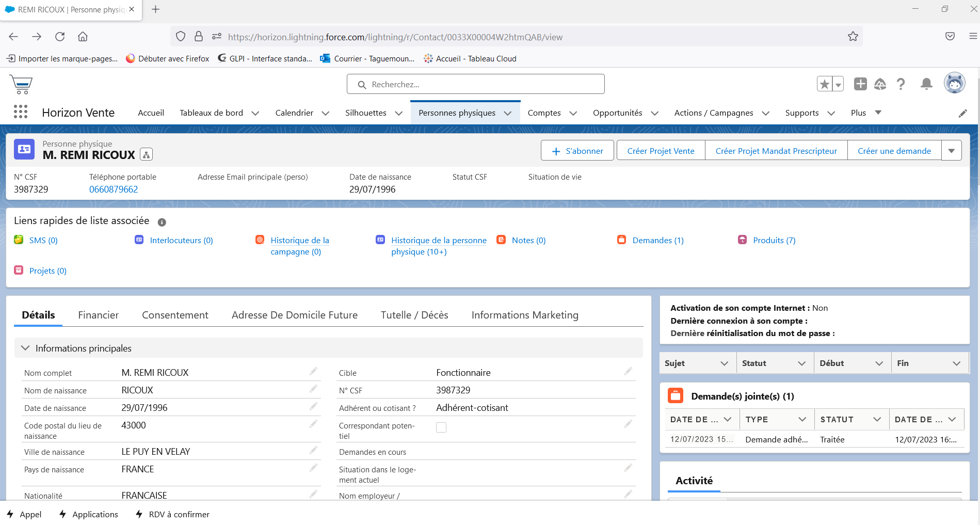The width and height of the screenshot is (980, 525).
Task: Edit the Nom complet field pencil
Action: [x=313, y=372]
